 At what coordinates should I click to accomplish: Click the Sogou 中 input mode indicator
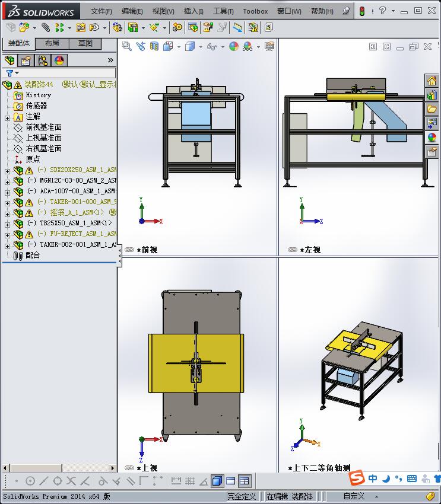click(x=373, y=479)
